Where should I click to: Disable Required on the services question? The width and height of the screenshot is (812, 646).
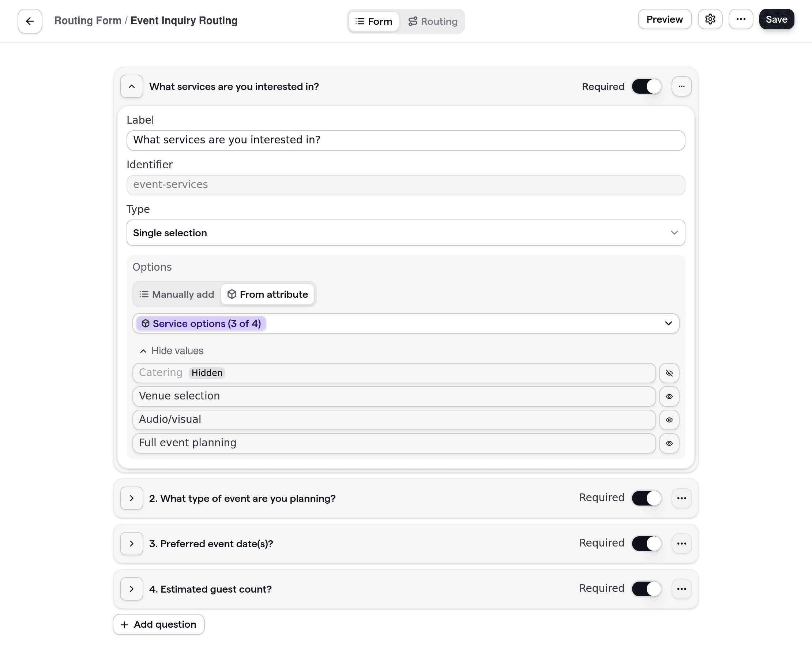click(646, 86)
